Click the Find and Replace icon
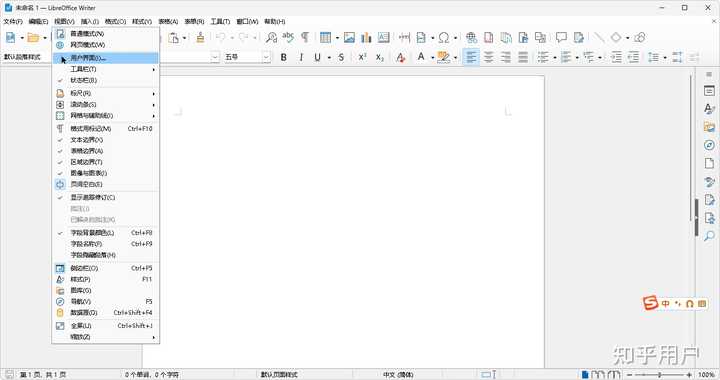 click(271, 37)
